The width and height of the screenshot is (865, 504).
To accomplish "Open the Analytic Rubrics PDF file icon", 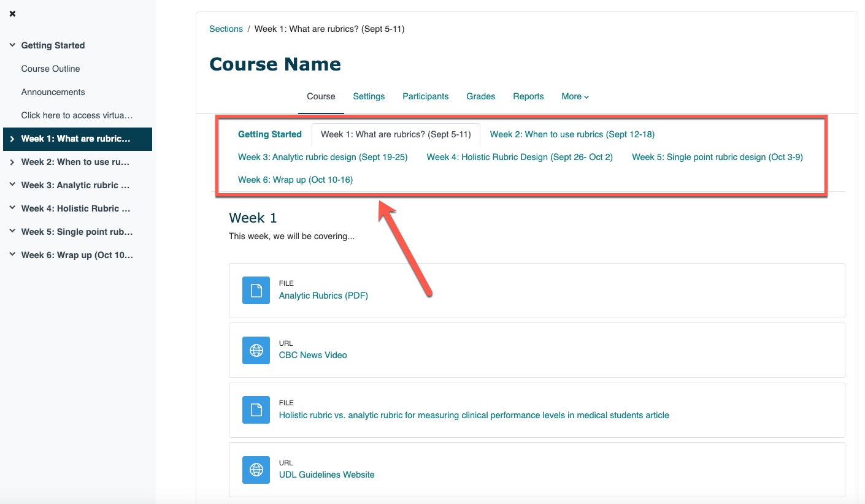I will click(256, 290).
